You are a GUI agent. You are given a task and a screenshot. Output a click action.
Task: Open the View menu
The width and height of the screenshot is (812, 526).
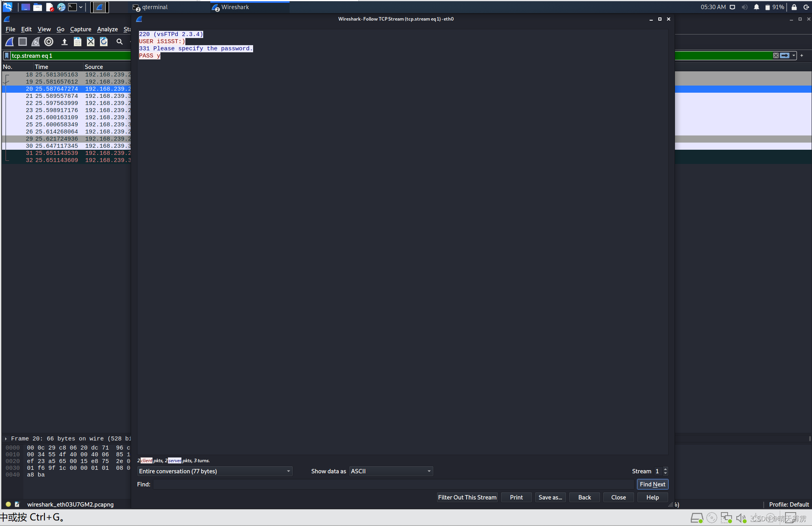pos(44,29)
